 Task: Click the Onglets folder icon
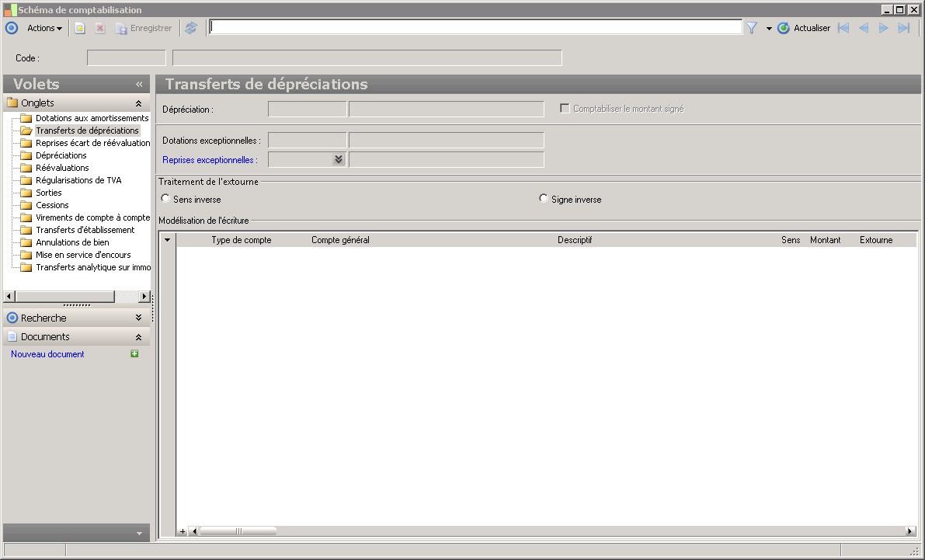(12, 103)
